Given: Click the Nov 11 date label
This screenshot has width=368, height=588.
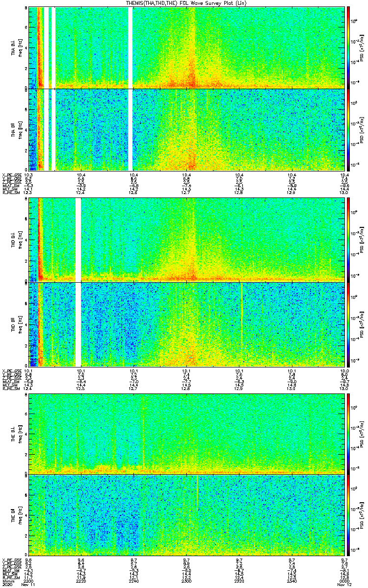Looking at the screenshot, I should pos(28,585).
